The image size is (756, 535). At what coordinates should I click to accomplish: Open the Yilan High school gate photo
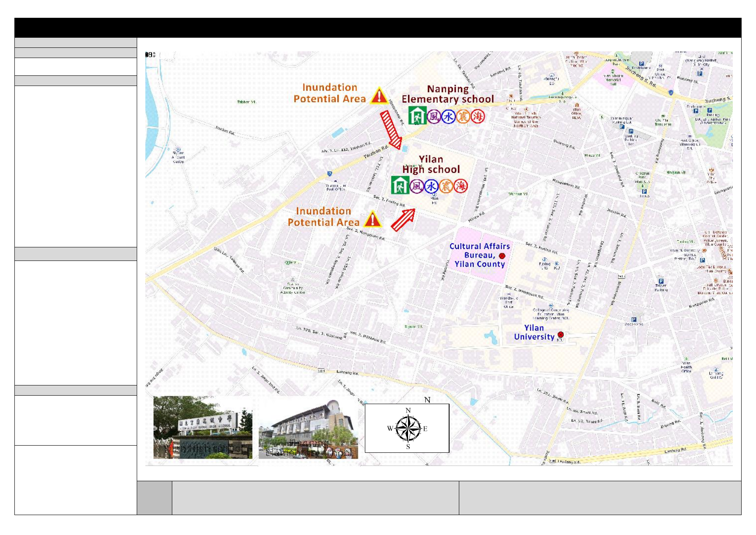pyautogui.click(x=203, y=427)
